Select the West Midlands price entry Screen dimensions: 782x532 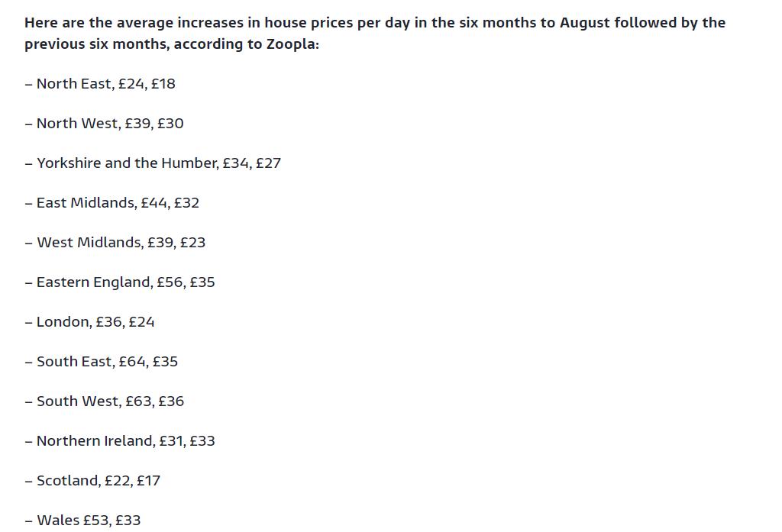coord(115,242)
